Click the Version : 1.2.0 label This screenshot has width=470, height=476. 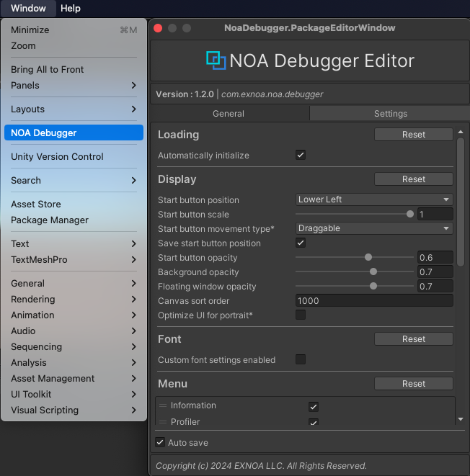[185, 94]
